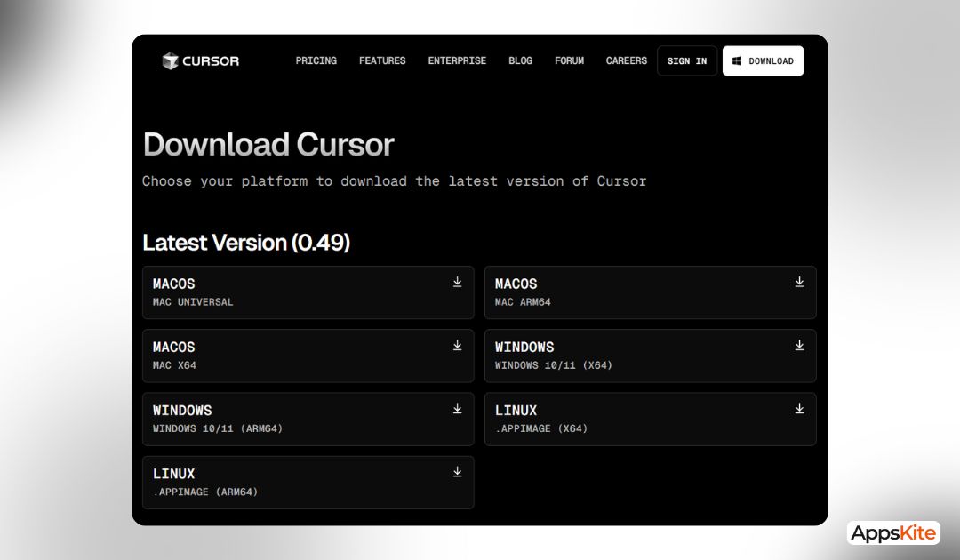Click the "WINDOWS 10/11 (X64)" subtitle text

pos(554,365)
